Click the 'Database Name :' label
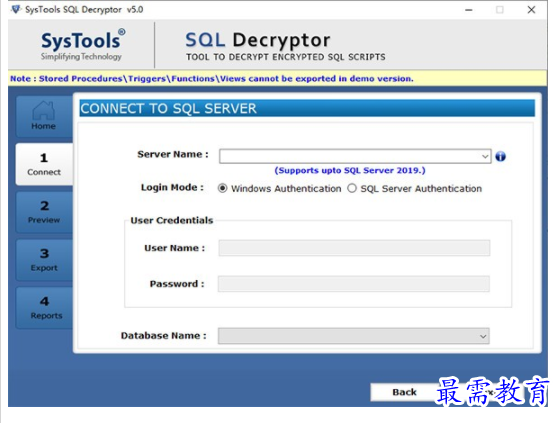This screenshot has width=558, height=423. pos(164,335)
